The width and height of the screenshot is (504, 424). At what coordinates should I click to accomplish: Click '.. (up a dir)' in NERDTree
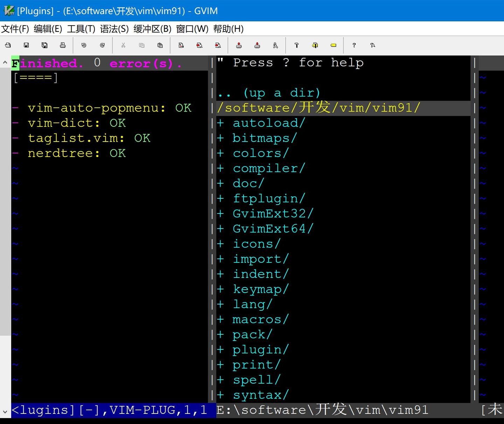point(269,93)
